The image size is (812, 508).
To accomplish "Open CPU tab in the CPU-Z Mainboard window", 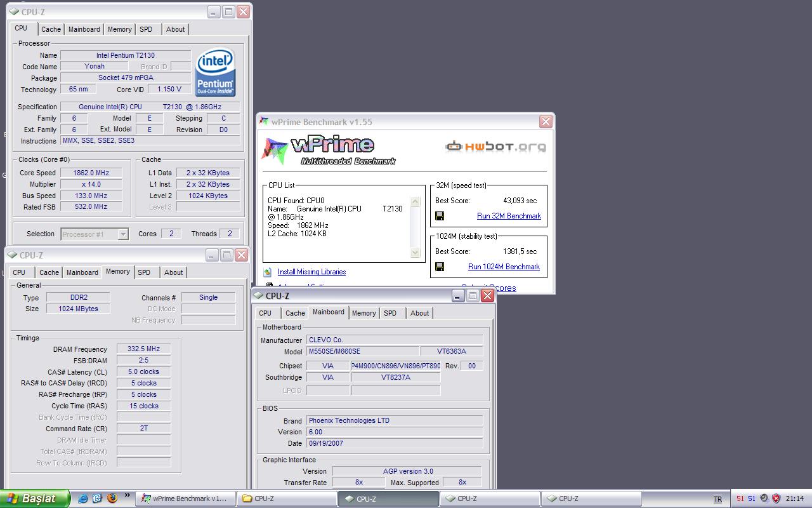I will pos(265,313).
